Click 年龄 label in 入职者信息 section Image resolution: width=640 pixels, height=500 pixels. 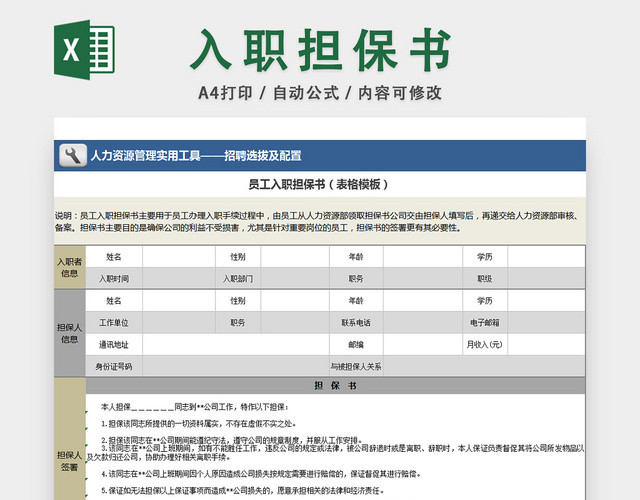coord(356,257)
